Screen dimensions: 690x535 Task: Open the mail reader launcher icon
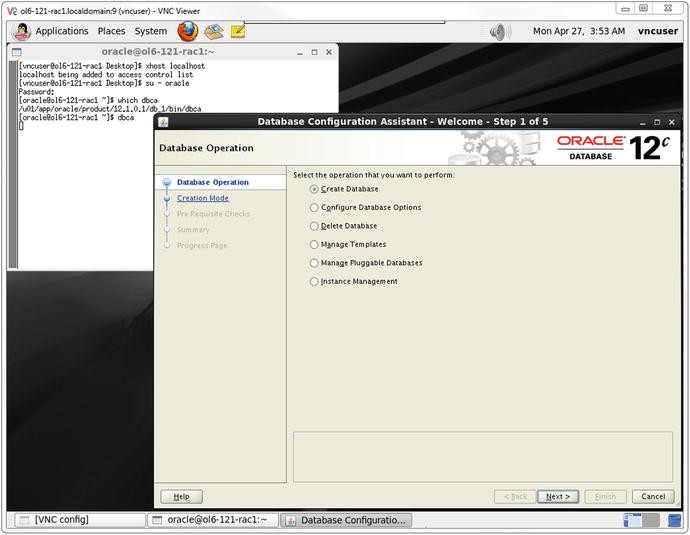coord(214,31)
